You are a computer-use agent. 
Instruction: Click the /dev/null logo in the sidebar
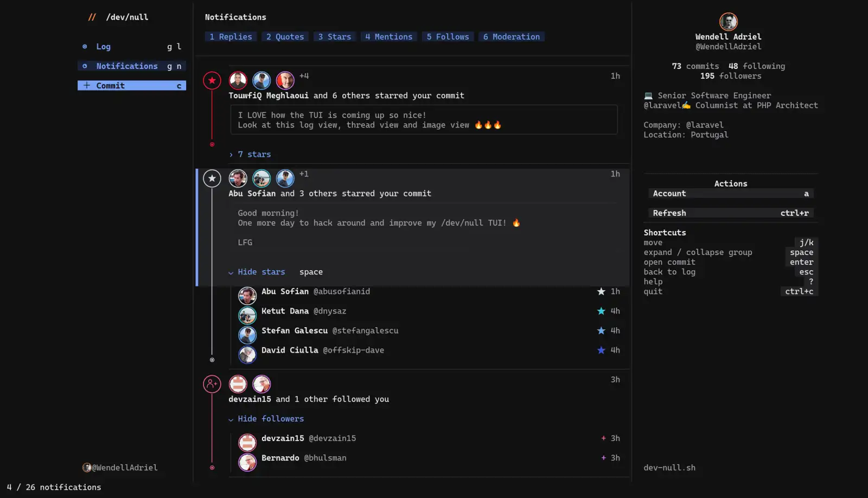click(118, 17)
